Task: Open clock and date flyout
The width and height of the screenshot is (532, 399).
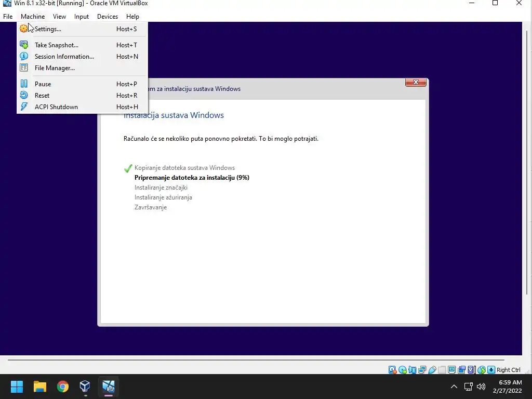Action: click(507, 387)
